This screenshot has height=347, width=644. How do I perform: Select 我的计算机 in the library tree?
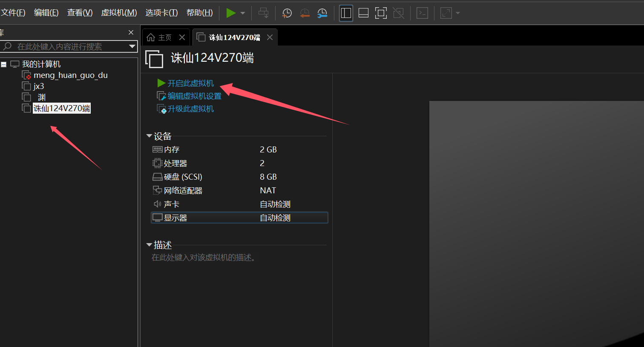41,64
